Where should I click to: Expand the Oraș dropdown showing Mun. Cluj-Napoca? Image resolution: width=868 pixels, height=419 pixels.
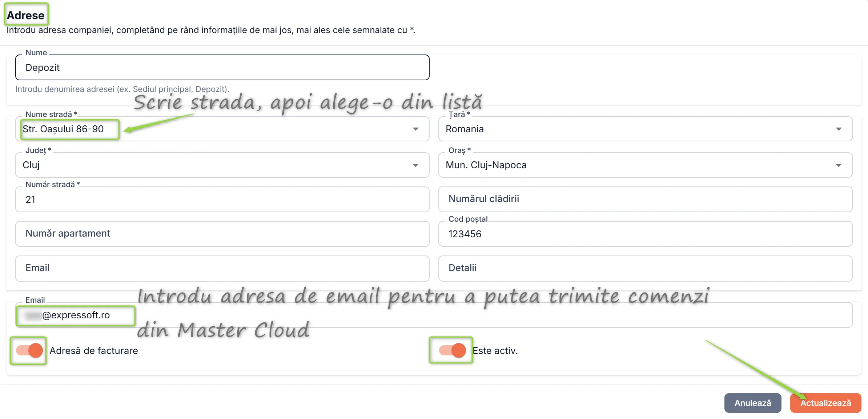tap(645, 165)
